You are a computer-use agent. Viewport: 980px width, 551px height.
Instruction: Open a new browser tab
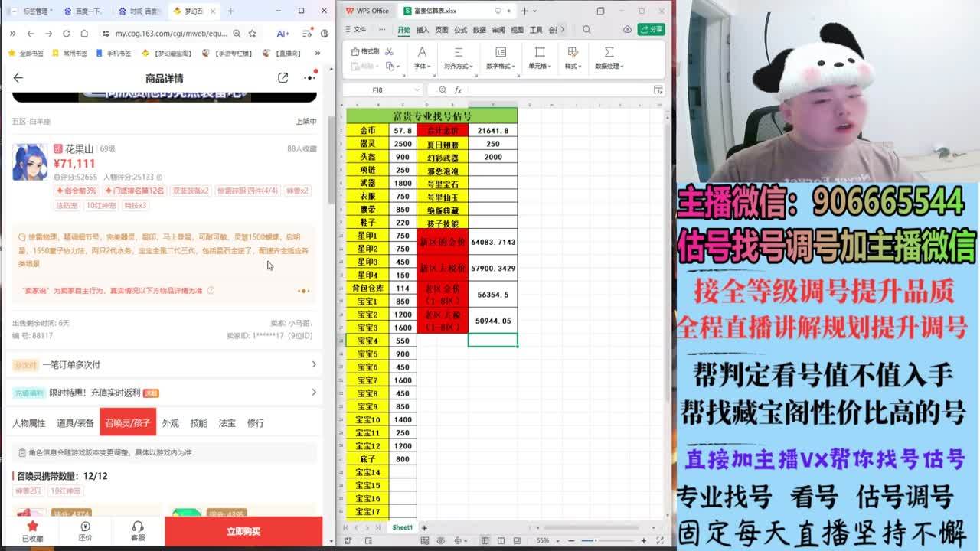[230, 11]
